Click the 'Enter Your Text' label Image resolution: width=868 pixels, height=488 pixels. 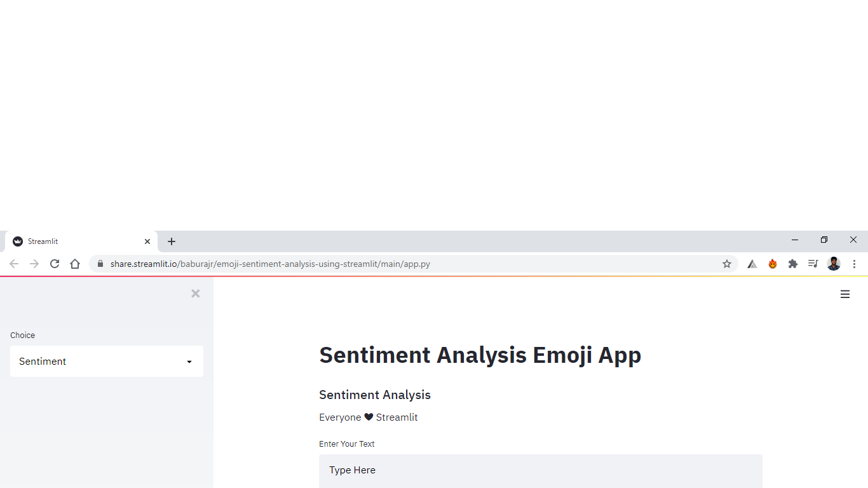click(x=347, y=444)
